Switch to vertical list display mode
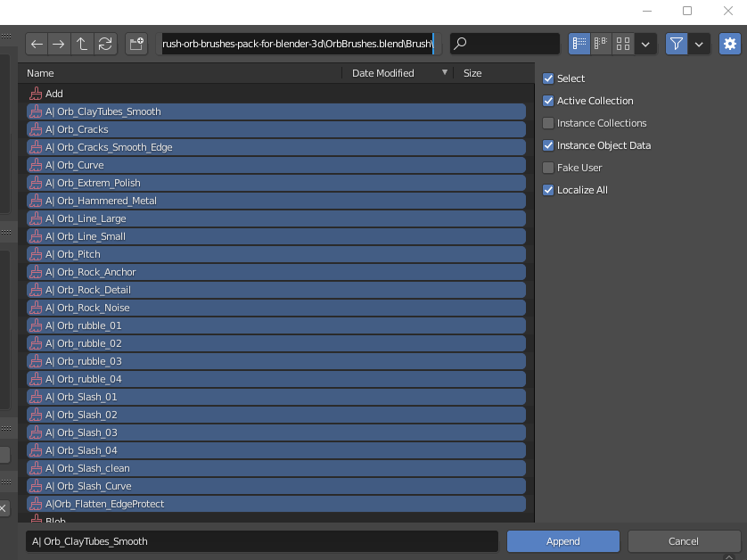 579,44
